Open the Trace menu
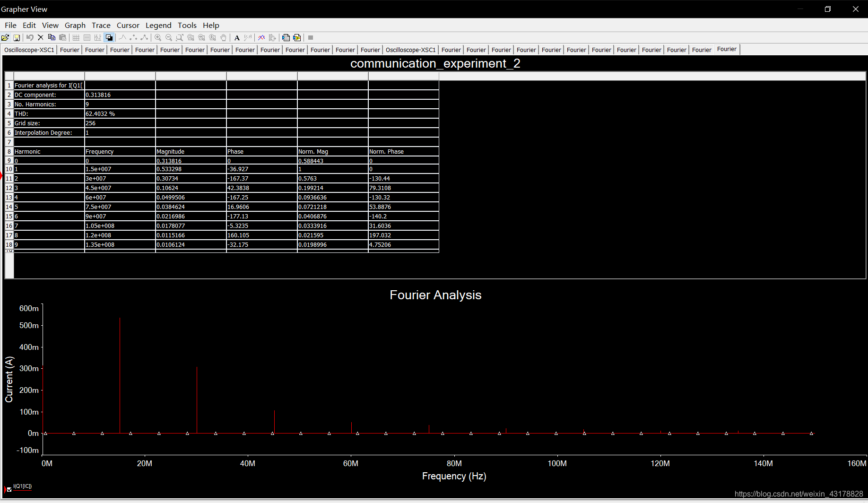The width and height of the screenshot is (868, 503). coord(101,26)
